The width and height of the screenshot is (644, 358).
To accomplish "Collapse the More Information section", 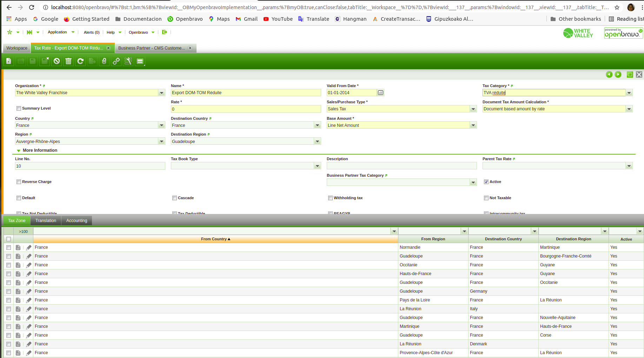I will (x=19, y=151).
